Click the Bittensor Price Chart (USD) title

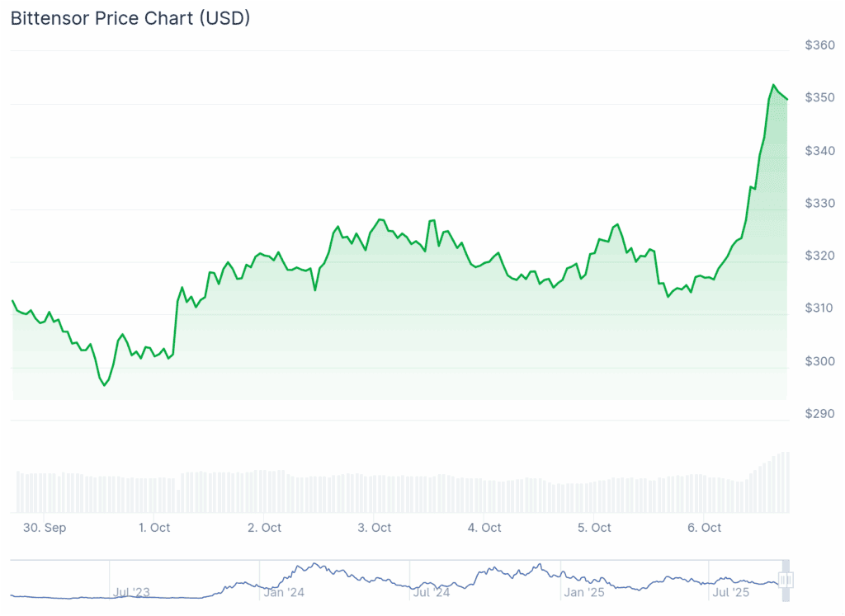tap(130, 18)
